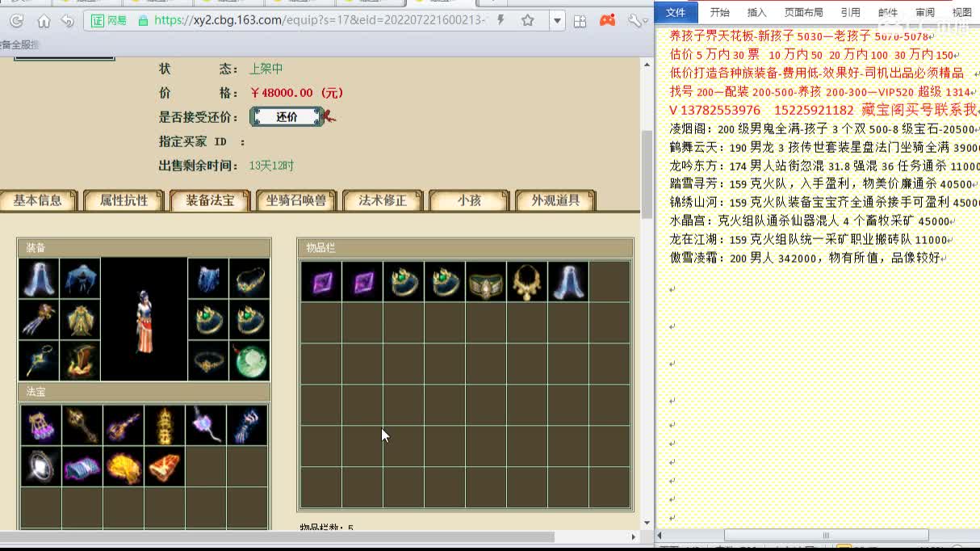This screenshot has height=551, width=980.
Task: Select the blue cape icon right of character
Action: pos(208,279)
